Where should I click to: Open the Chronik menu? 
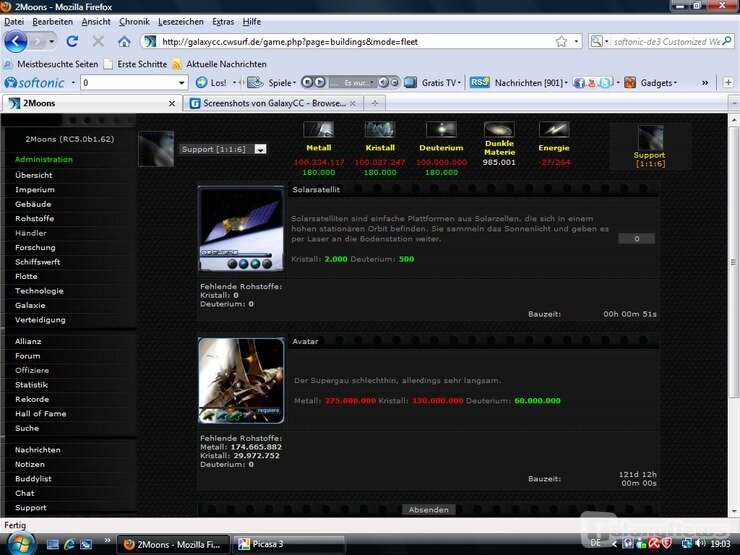click(134, 22)
